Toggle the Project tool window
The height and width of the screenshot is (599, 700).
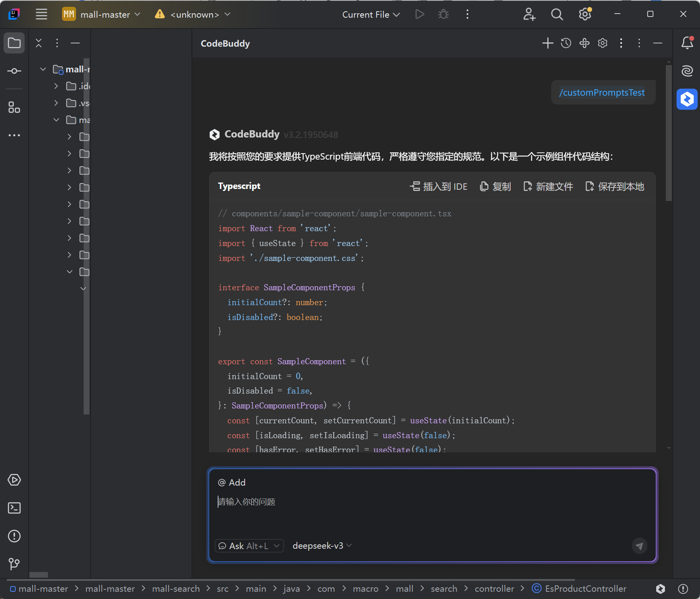tap(14, 43)
